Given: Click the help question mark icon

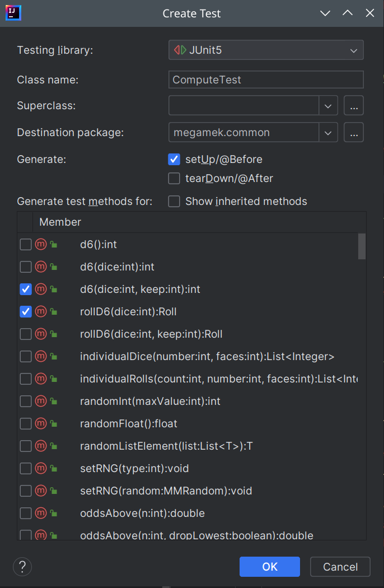Looking at the screenshot, I should 22,567.
